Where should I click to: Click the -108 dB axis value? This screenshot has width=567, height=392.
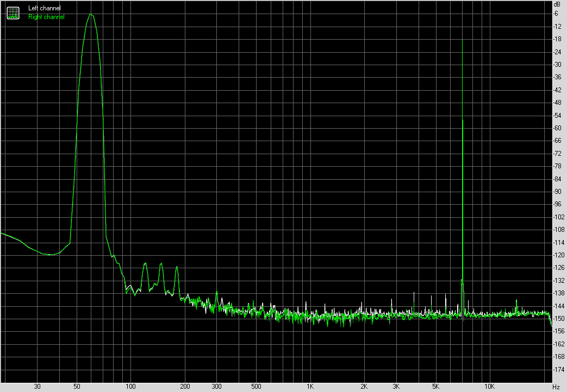[559, 230]
